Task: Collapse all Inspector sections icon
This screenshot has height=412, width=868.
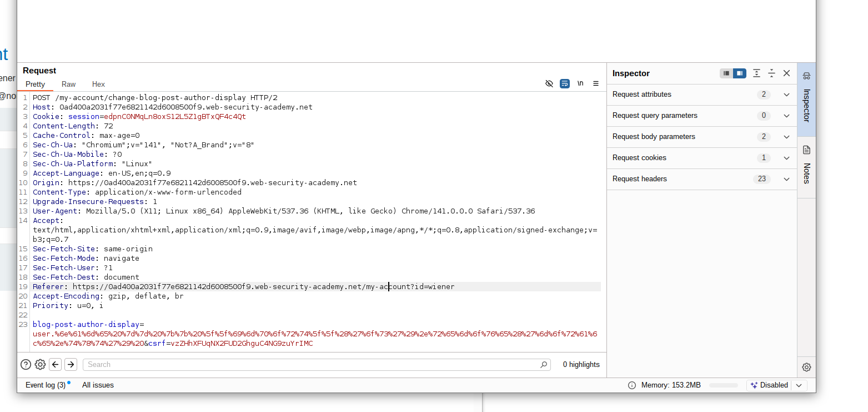Action: (x=771, y=73)
